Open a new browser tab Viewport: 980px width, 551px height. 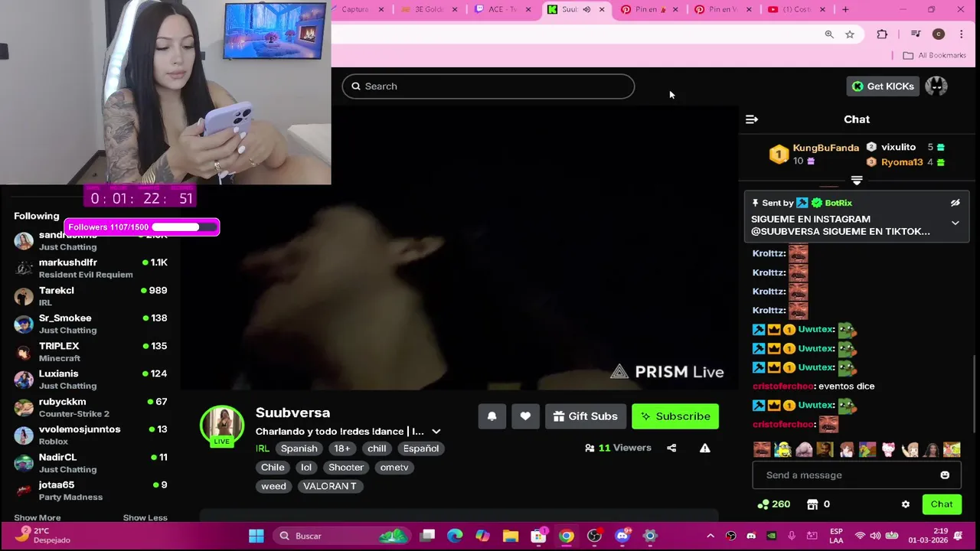click(x=845, y=9)
